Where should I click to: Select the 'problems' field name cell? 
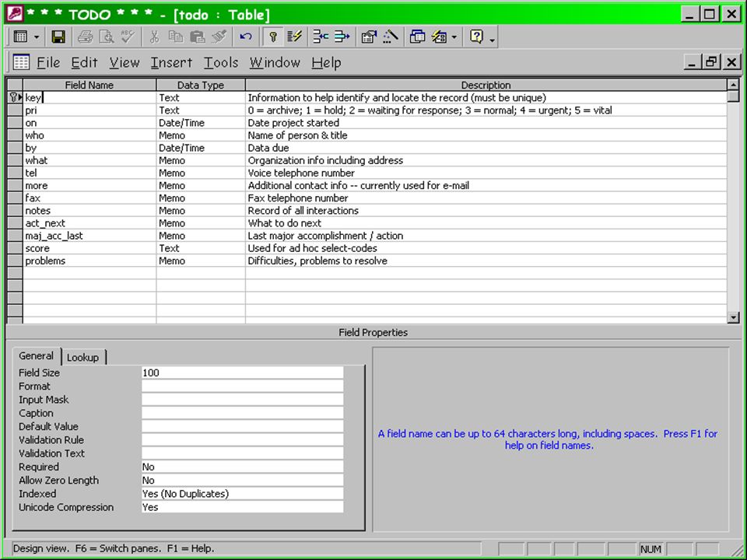[89, 261]
